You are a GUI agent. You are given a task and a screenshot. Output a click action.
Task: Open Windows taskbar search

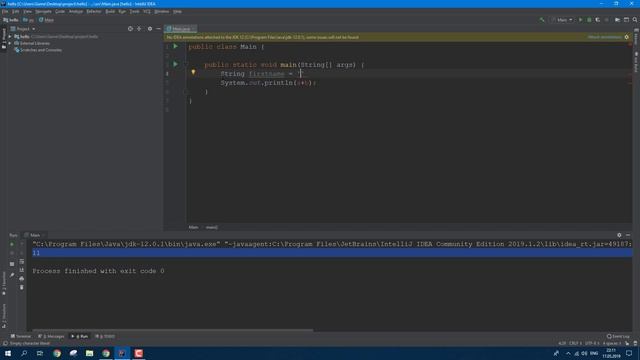point(24,353)
